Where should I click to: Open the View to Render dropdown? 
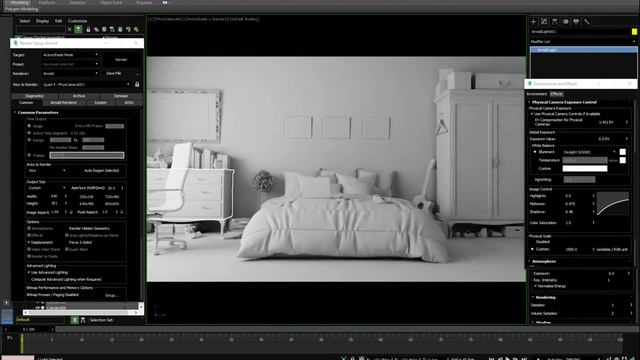87,84
